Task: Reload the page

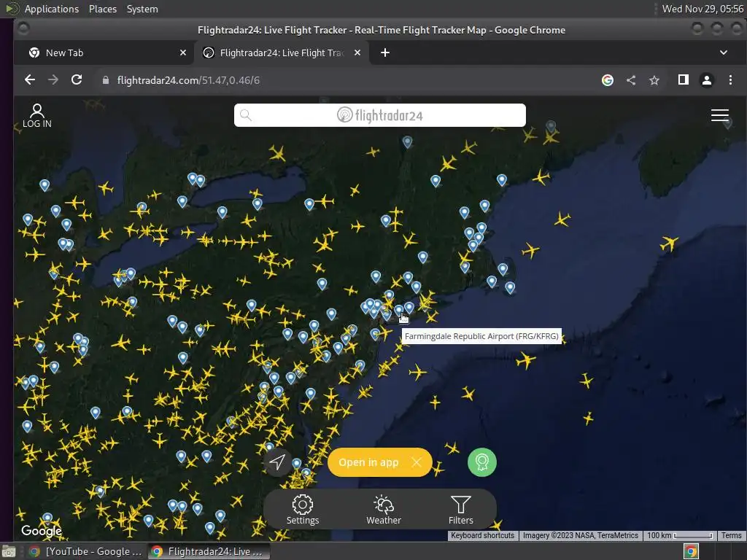Action: pos(77,80)
